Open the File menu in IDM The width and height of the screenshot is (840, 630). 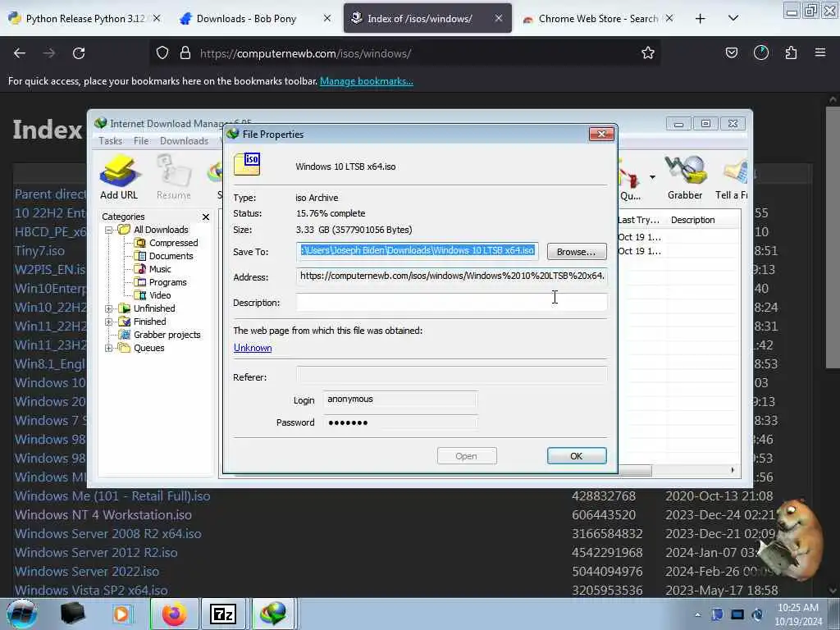(x=141, y=141)
